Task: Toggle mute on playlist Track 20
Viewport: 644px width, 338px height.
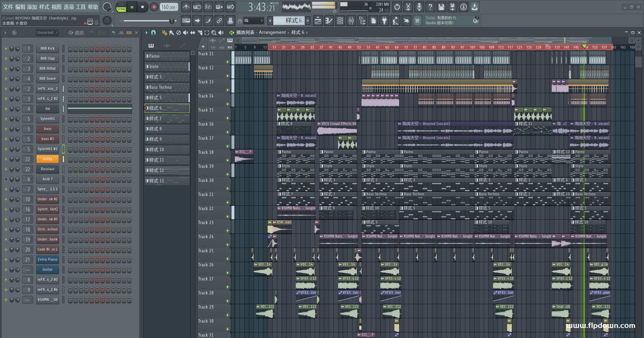Action: 227,188
